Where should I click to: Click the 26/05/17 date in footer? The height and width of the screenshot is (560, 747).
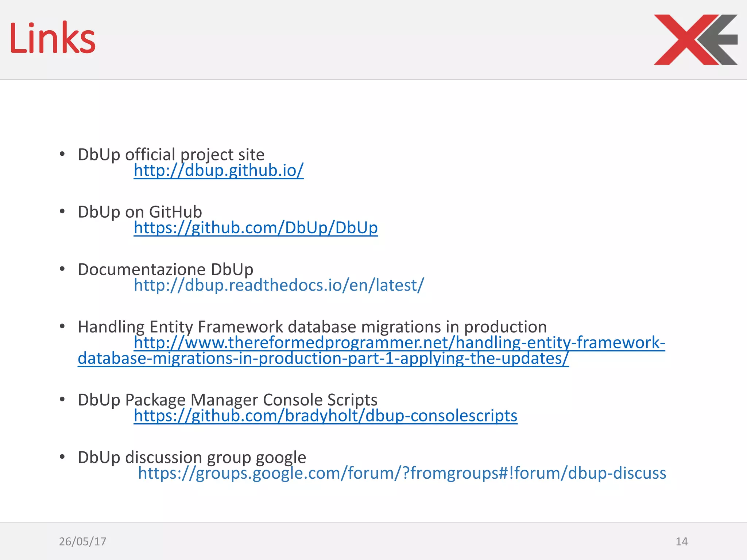pyautogui.click(x=82, y=541)
